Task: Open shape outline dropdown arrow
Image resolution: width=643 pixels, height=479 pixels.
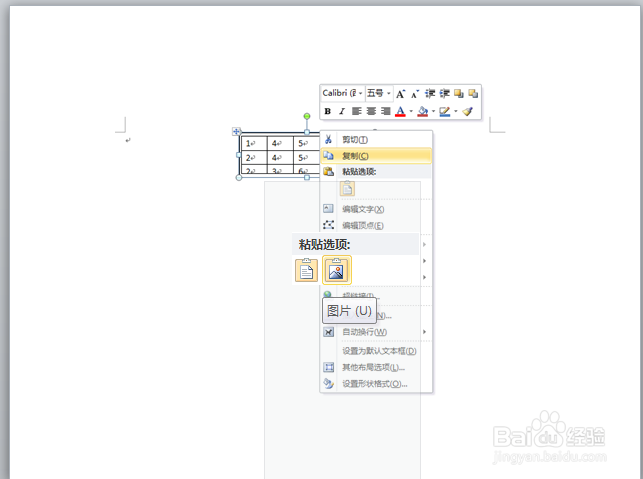Action: pyautogui.click(x=456, y=111)
